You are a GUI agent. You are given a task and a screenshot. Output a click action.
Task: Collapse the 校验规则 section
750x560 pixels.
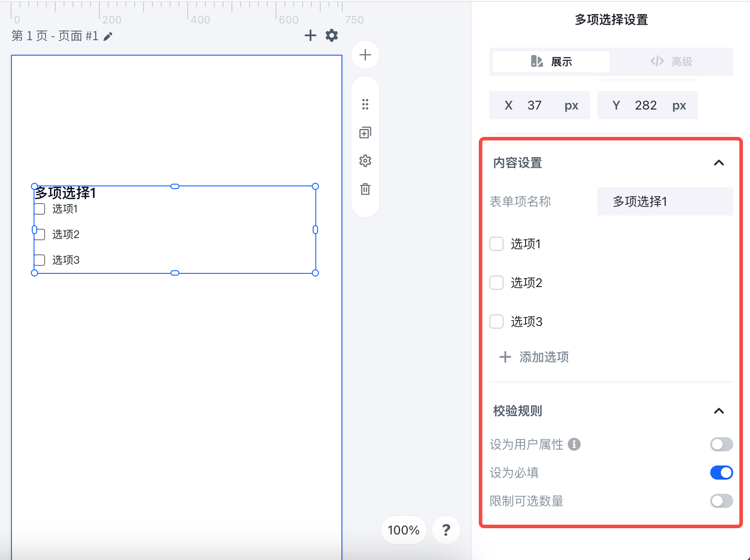(719, 411)
